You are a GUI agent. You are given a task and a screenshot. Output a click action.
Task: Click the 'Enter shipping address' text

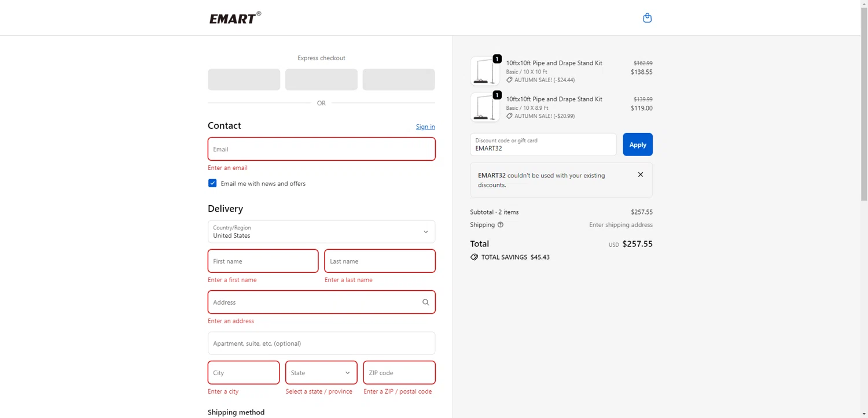621,225
